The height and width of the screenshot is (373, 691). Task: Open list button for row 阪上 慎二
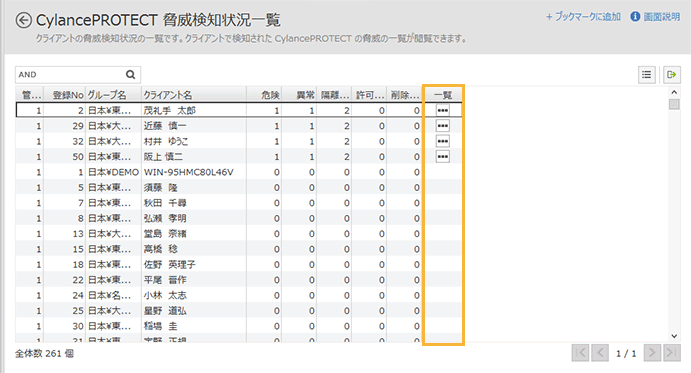[x=442, y=157]
